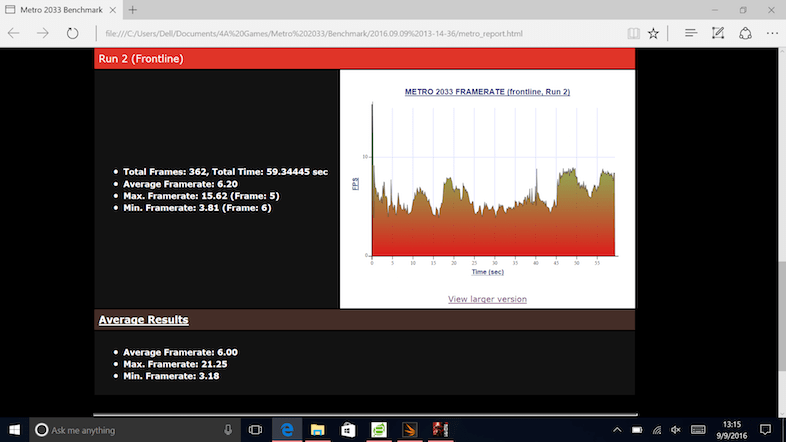Open File Explorer from the taskbar
Screen dimensions: 786x442
317,430
